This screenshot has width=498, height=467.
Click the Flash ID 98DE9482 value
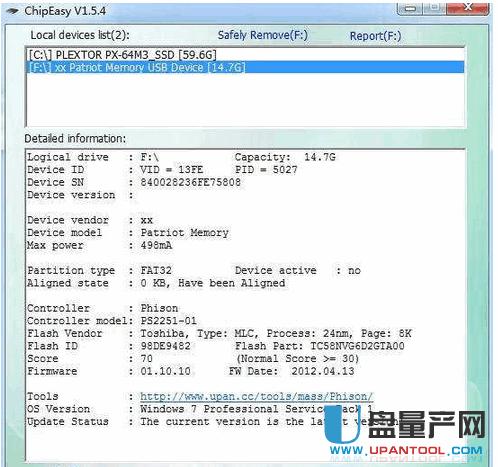(x=165, y=346)
